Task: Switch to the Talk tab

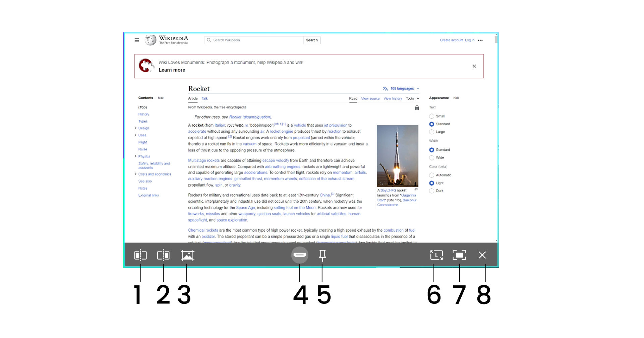Action: coord(204,99)
